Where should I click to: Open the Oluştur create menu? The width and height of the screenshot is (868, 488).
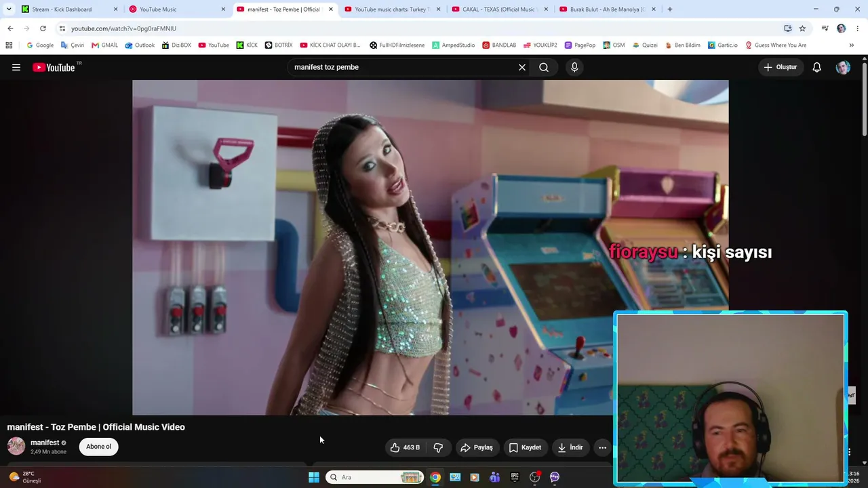781,67
